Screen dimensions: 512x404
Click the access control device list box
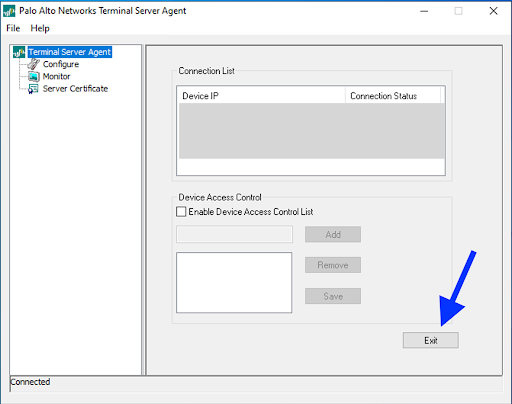[x=234, y=282]
